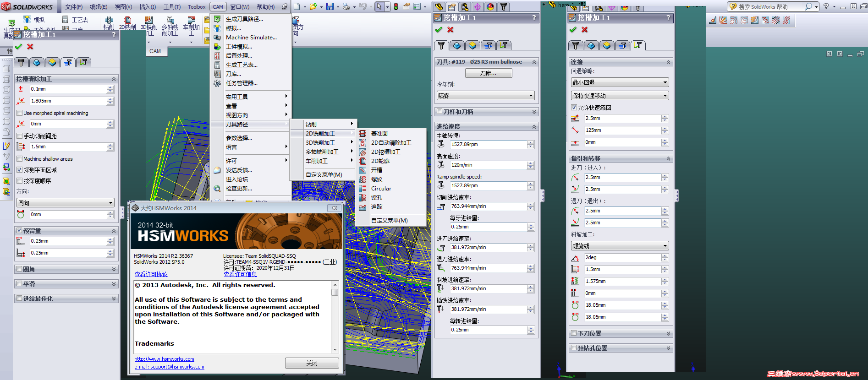Image resolution: width=868 pixels, height=380 pixels.
Task: Click the 刀库... button in tool panel
Action: 489,73
